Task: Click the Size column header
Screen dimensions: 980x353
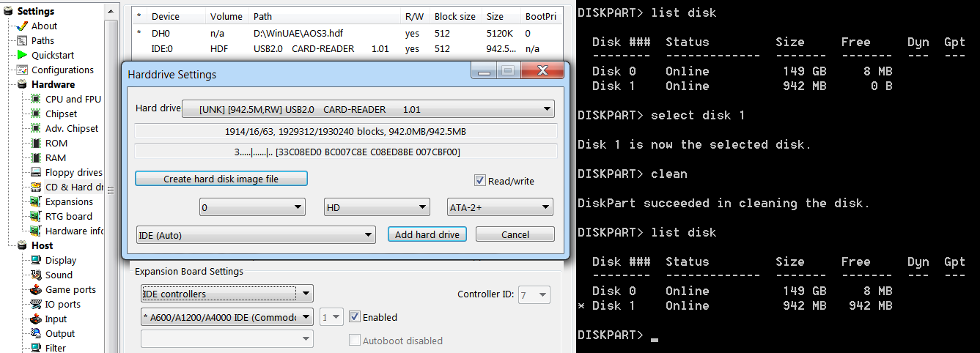Action: point(502,16)
